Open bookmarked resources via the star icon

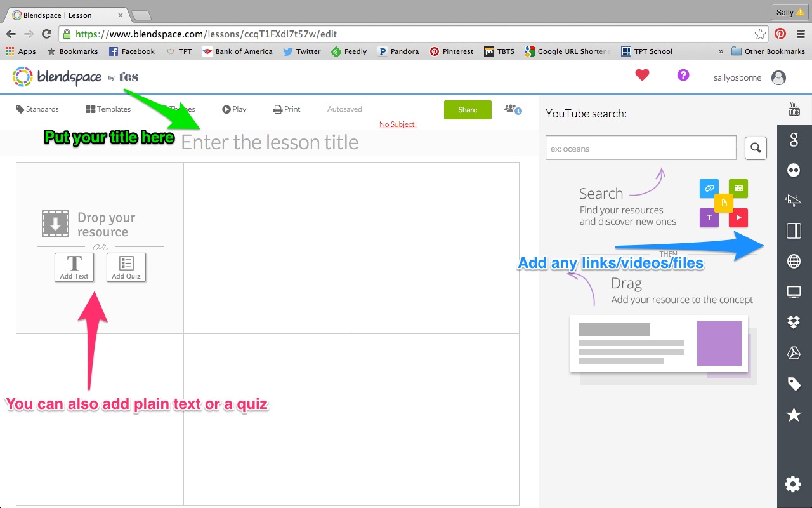click(x=794, y=414)
